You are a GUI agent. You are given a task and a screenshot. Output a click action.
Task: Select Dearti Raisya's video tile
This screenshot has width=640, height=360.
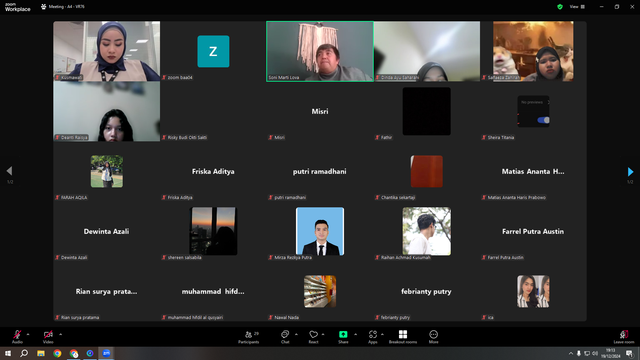pos(107,111)
